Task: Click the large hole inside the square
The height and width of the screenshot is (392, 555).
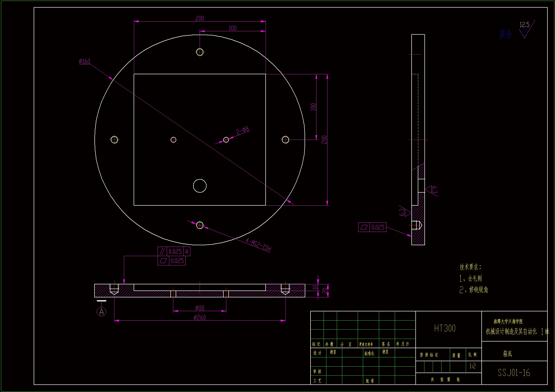Action: 200,186
